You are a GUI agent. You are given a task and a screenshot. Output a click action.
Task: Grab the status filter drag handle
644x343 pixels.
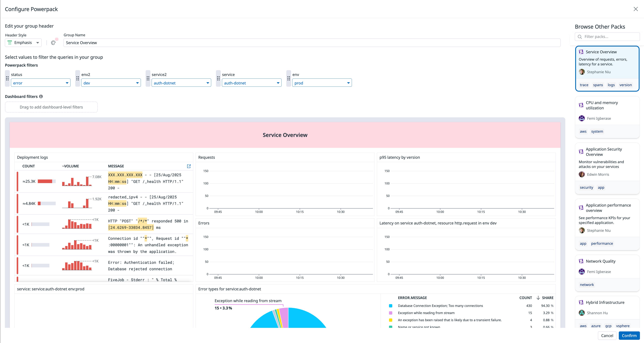pyautogui.click(x=7, y=79)
